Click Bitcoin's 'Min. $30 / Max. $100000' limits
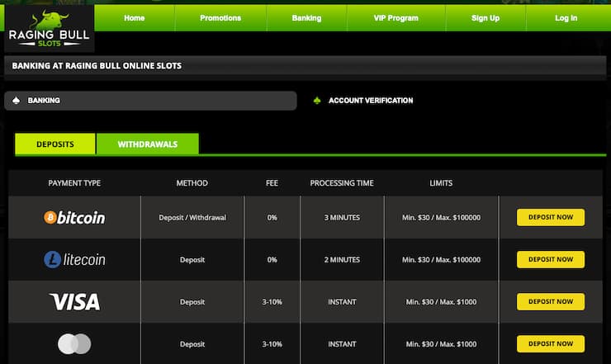The image size is (611, 364). click(x=441, y=217)
